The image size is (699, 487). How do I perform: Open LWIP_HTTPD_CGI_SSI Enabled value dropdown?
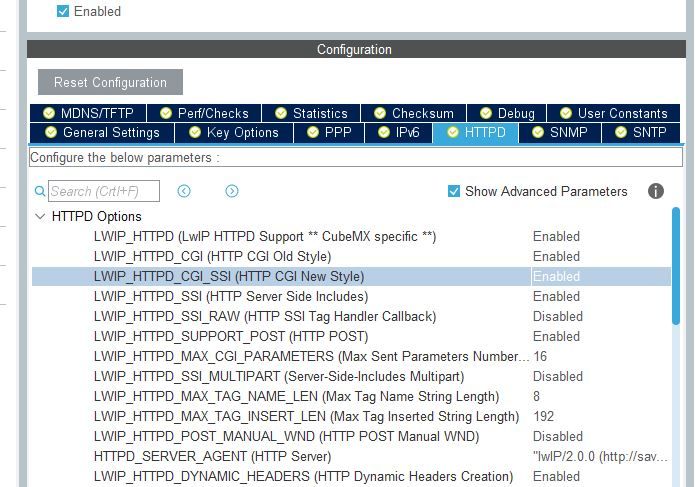point(600,277)
